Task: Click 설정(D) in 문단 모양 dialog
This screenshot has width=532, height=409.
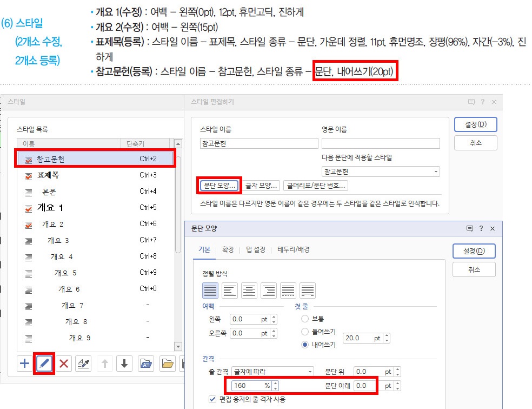Action: [474, 251]
